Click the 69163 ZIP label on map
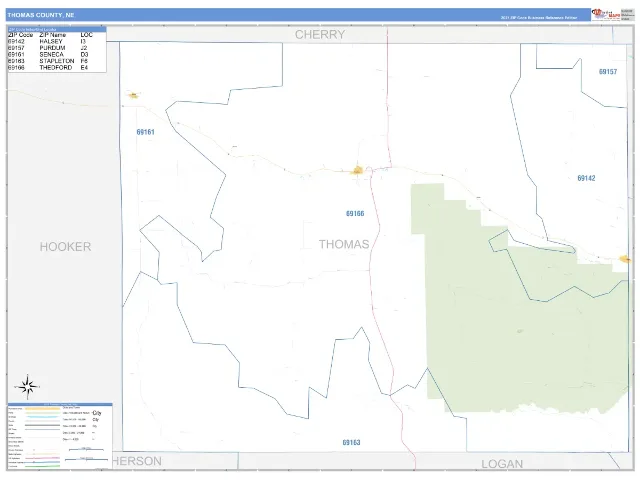 [x=351, y=443]
